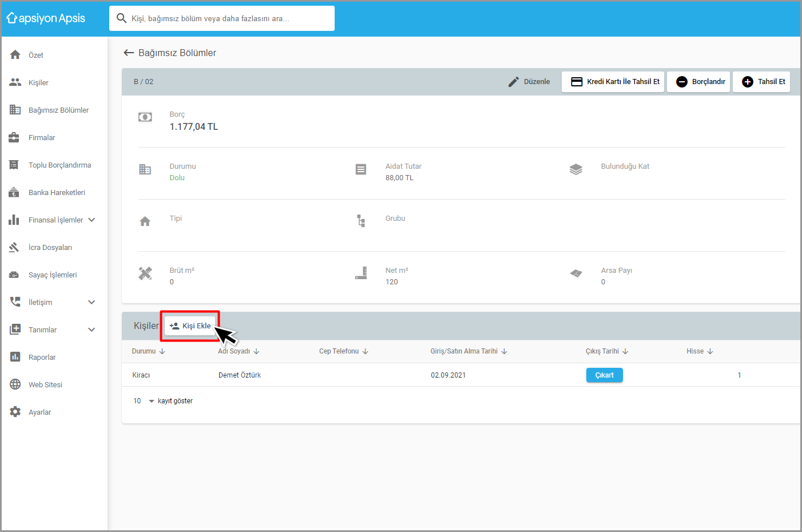Expand the Finansal İşlemler submenu chevron
This screenshot has width=802, height=532.
[92, 220]
